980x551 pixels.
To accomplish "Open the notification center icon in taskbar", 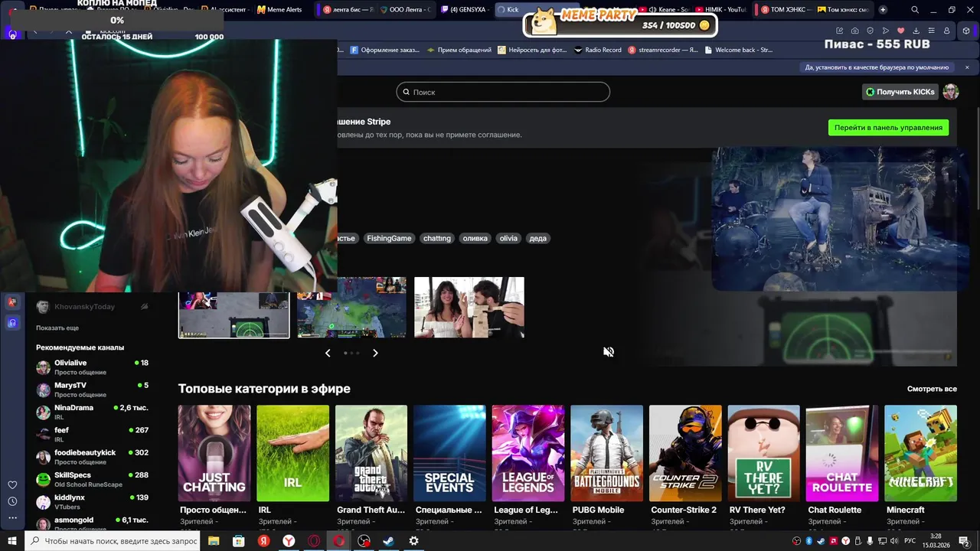I will (x=964, y=541).
